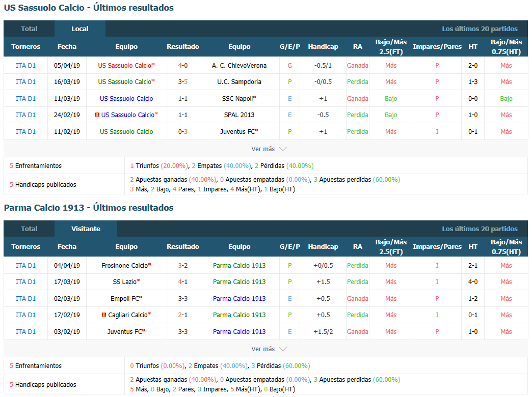Click the Resultado header in the Parma table
Viewport: 532px width, 397px height.
click(183, 247)
